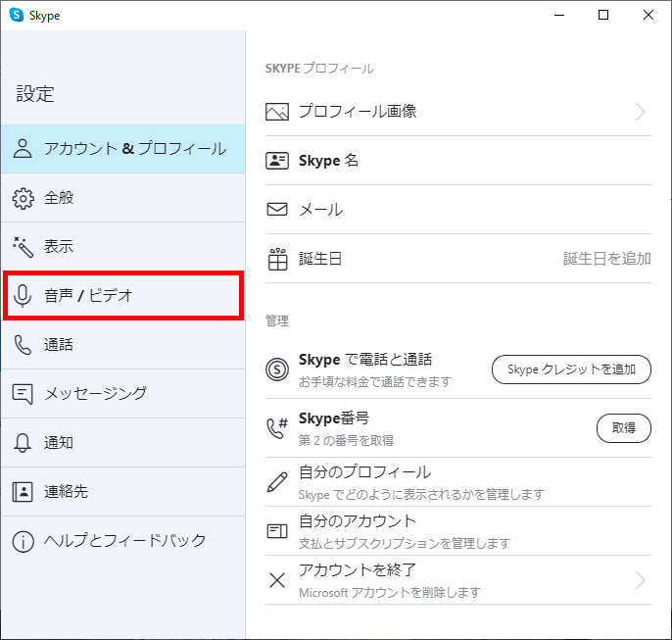
Task: Open the 音声 / ビデオ settings tab
Action: tap(123, 296)
